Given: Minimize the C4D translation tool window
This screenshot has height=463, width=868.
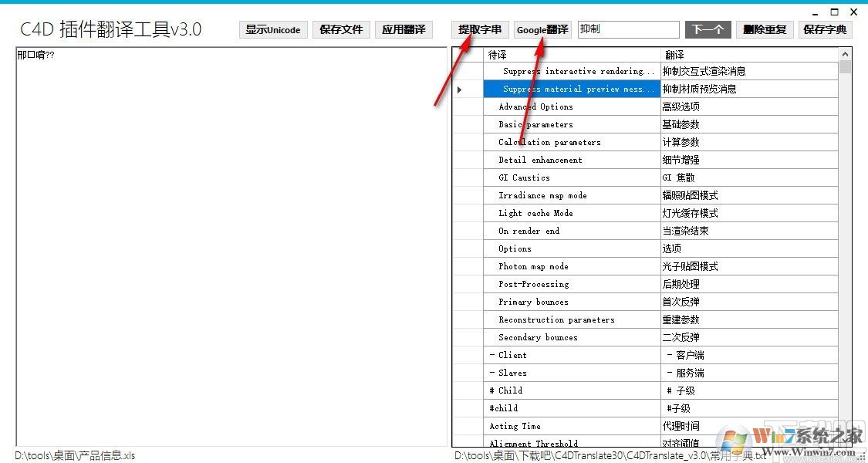Looking at the screenshot, I should coord(816,12).
